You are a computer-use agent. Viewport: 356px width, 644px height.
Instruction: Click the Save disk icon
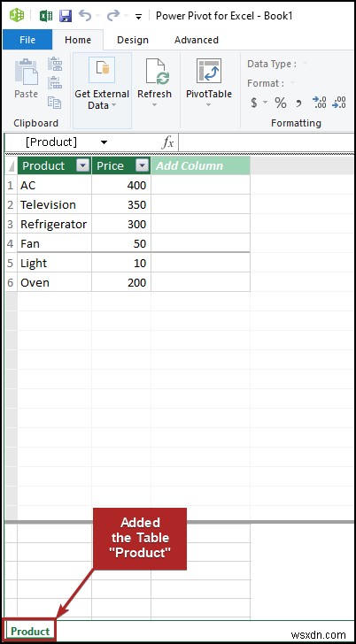pyautogui.click(x=66, y=16)
